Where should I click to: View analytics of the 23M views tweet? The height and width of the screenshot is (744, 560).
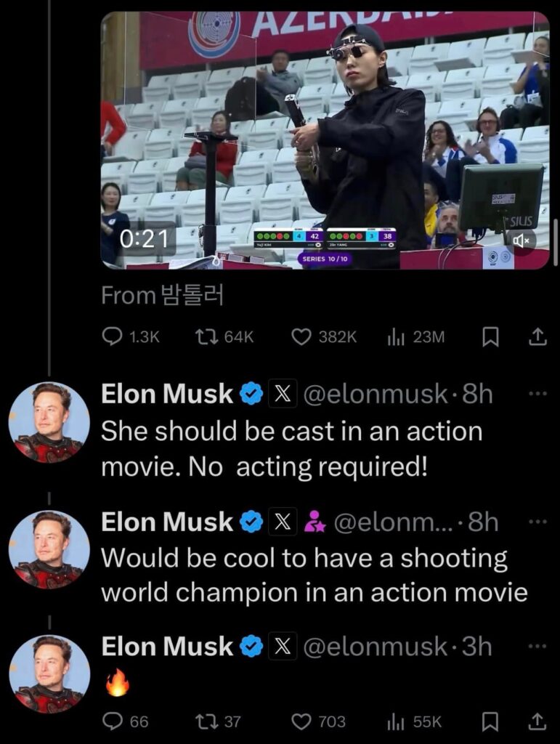396,336
